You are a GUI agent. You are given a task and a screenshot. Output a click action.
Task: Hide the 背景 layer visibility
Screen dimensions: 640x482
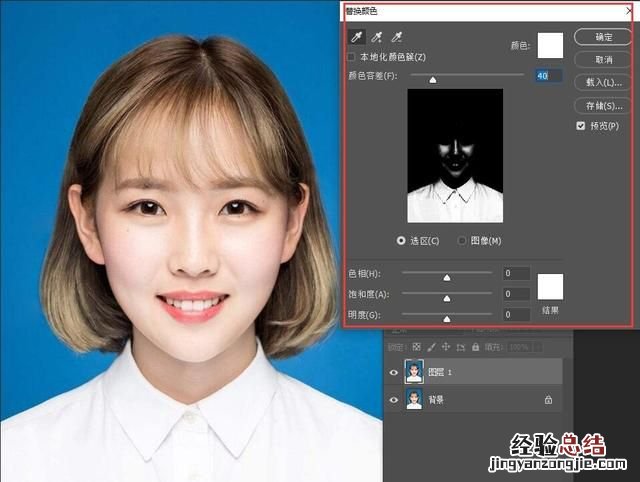click(x=394, y=399)
